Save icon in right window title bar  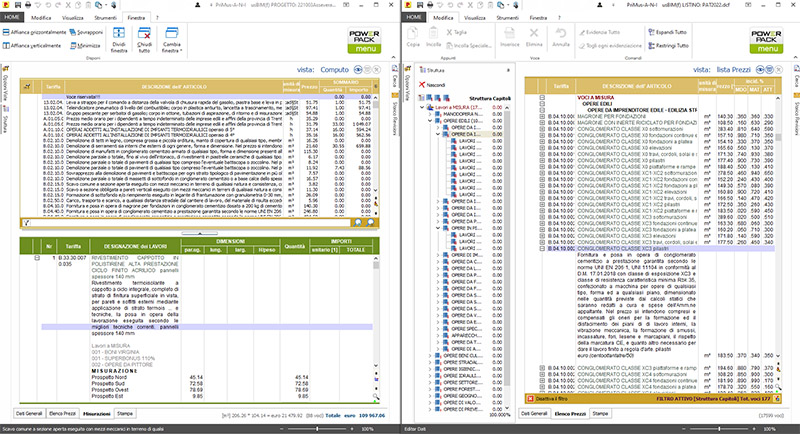[x=420, y=5]
